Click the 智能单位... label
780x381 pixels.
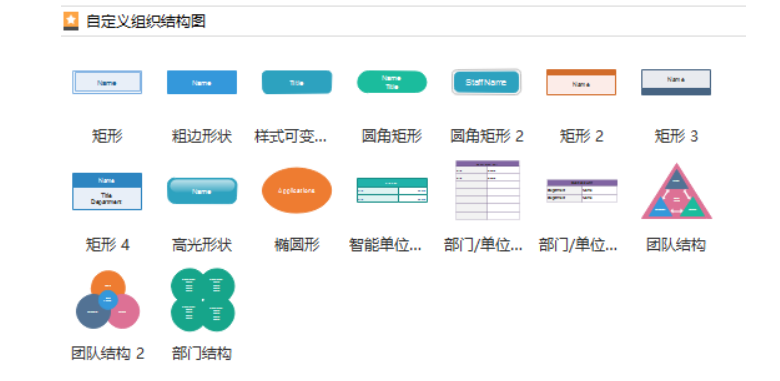(386, 245)
